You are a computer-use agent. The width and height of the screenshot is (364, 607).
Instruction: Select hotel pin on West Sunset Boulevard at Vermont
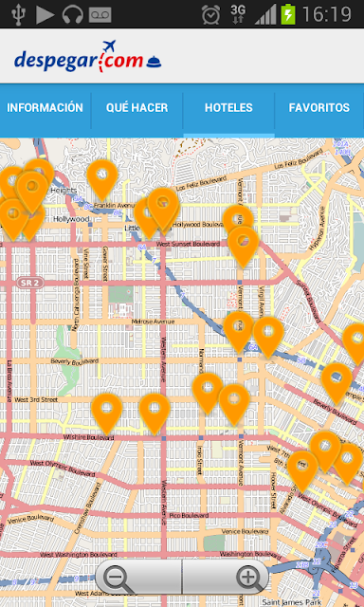(x=244, y=247)
